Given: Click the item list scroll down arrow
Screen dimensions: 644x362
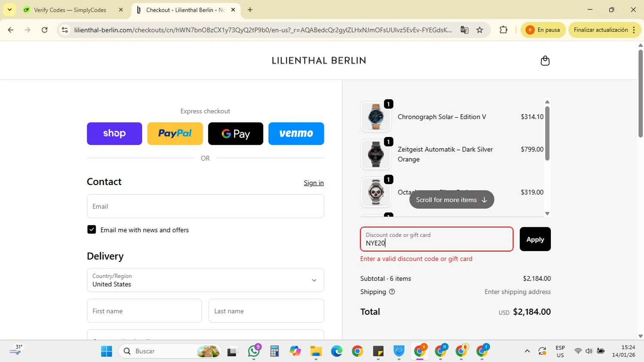Looking at the screenshot, I should pyautogui.click(x=547, y=213).
